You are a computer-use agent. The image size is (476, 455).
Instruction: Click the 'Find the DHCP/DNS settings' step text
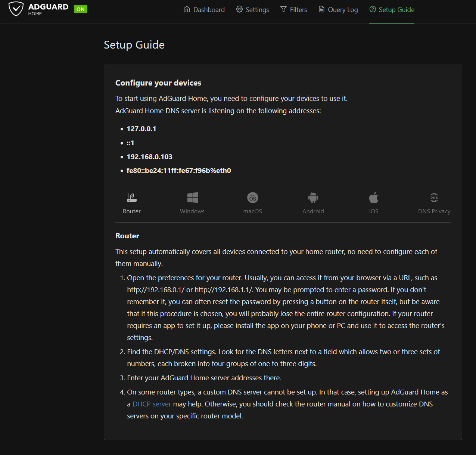coord(283,357)
